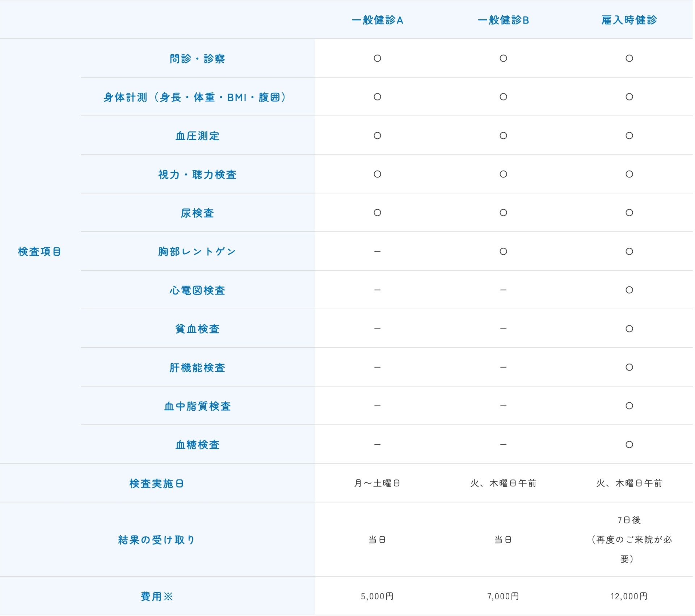Select the 問診・診察 row label
The width and height of the screenshot is (695, 616).
point(197,59)
